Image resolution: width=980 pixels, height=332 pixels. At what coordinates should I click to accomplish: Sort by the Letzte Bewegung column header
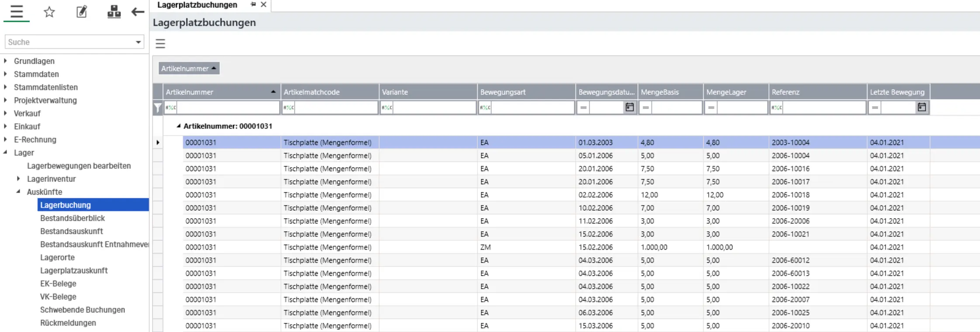[899, 92]
